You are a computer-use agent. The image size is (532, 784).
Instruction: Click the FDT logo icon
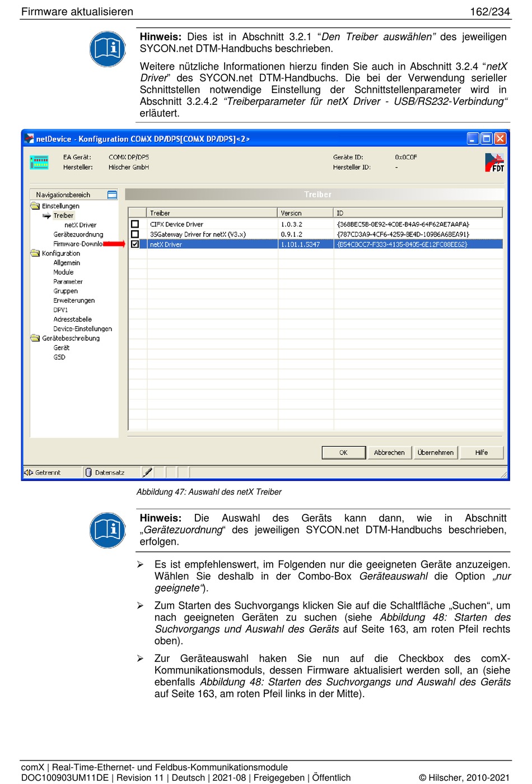click(x=494, y=163)
